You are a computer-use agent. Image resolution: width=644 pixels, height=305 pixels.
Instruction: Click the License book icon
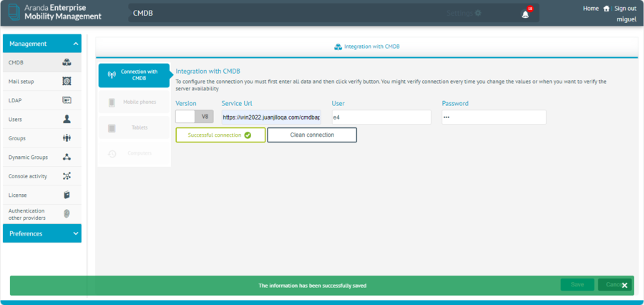(67, 195)
